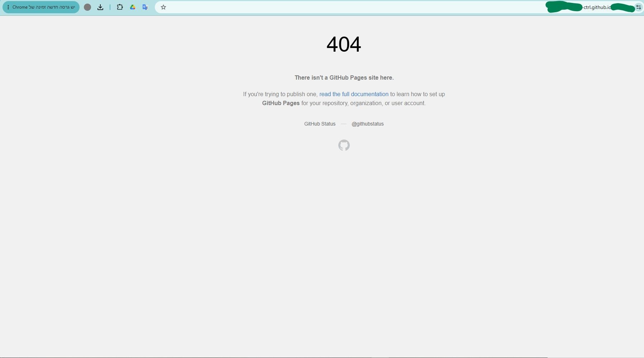Click the GitHub Octocat logo

[x=344, y=145]
